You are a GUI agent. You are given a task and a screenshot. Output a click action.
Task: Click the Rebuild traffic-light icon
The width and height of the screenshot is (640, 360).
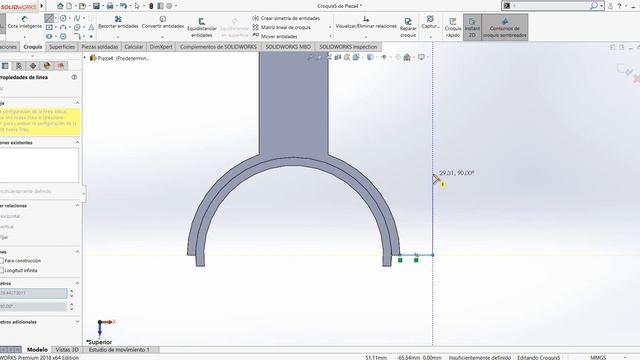151,6
